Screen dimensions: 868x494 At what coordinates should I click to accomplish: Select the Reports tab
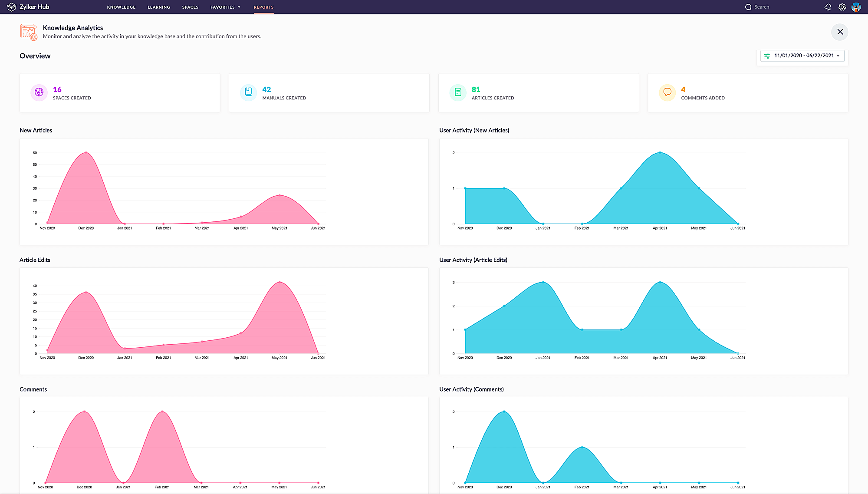coord(263,7)
